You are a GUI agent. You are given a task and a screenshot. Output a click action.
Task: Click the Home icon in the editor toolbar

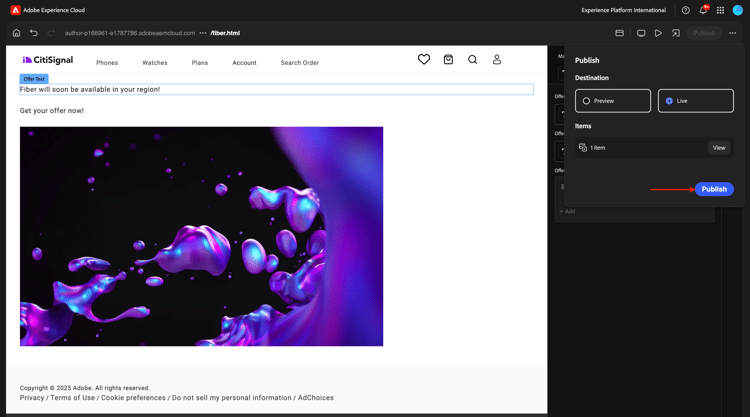(x=16, y=33)
